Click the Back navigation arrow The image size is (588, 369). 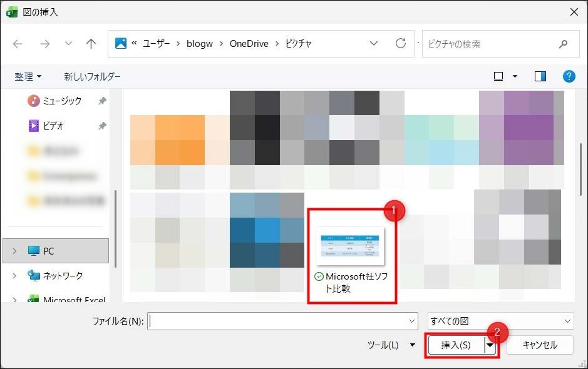pyautogui.click(x=18, y=44)
